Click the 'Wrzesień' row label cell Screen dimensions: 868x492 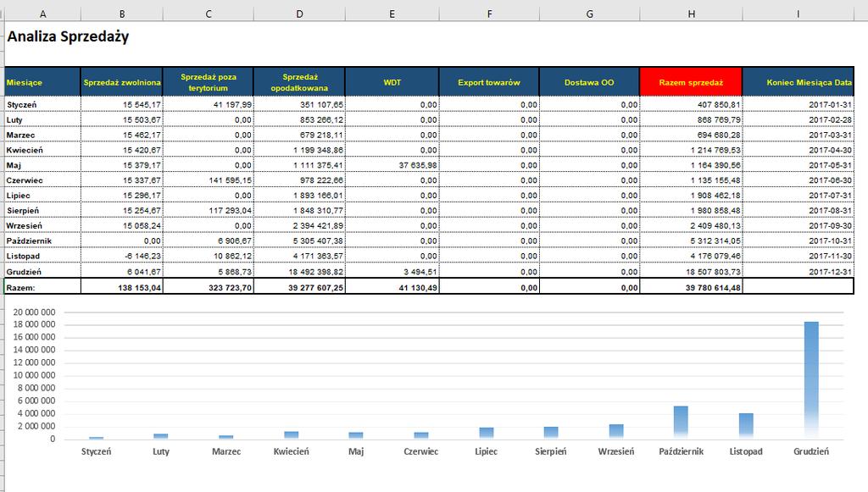tap(42, 225)
